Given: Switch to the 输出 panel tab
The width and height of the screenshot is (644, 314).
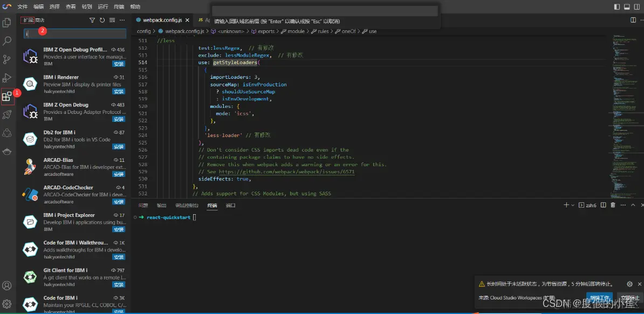Looking at the screenshot, I should click(161, 205).
